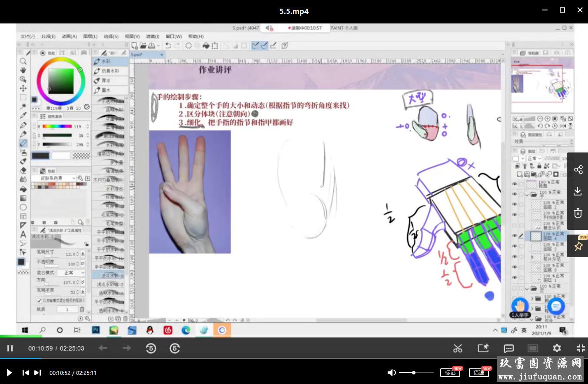The image size is (588, 384).
Task: Select the hand move tool
Action: (23, 70)
